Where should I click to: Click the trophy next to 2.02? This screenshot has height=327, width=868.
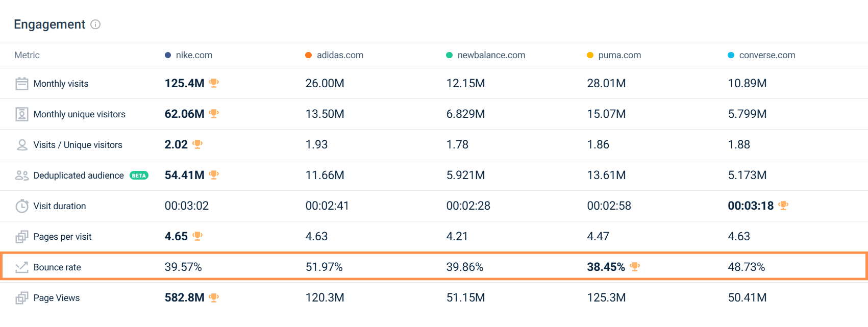click(x=197, y=144)
